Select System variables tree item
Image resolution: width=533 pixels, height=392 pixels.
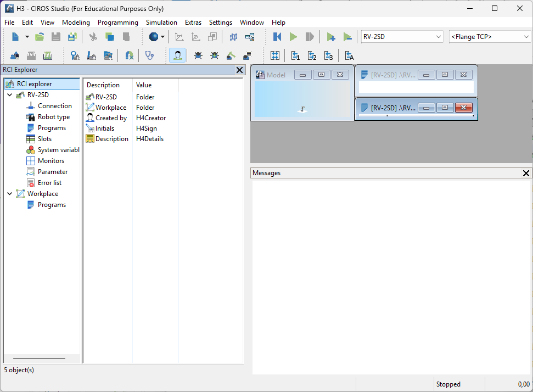pyautogui.click(x=59, y=150)
